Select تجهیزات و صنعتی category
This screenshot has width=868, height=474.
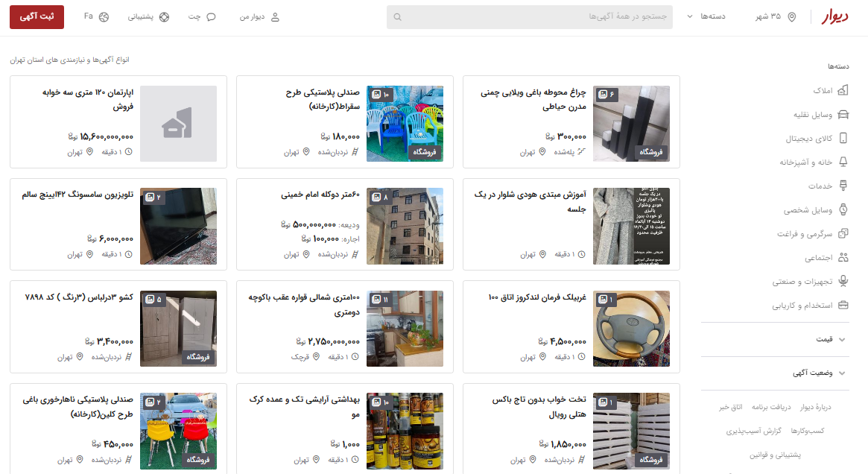pos(811,281)
